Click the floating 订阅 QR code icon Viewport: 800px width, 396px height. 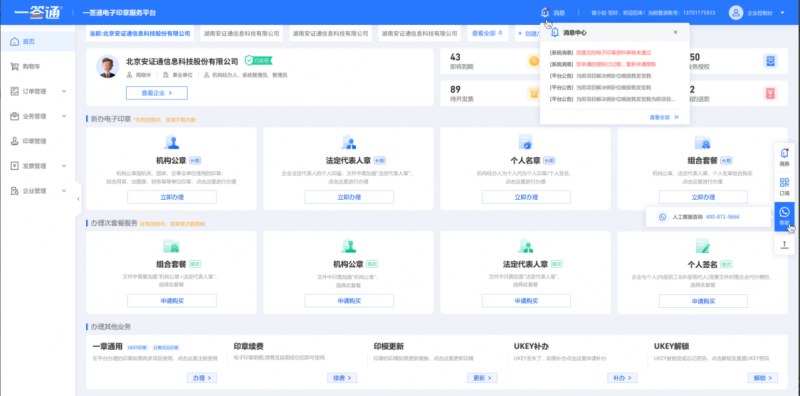coord(784,183)
